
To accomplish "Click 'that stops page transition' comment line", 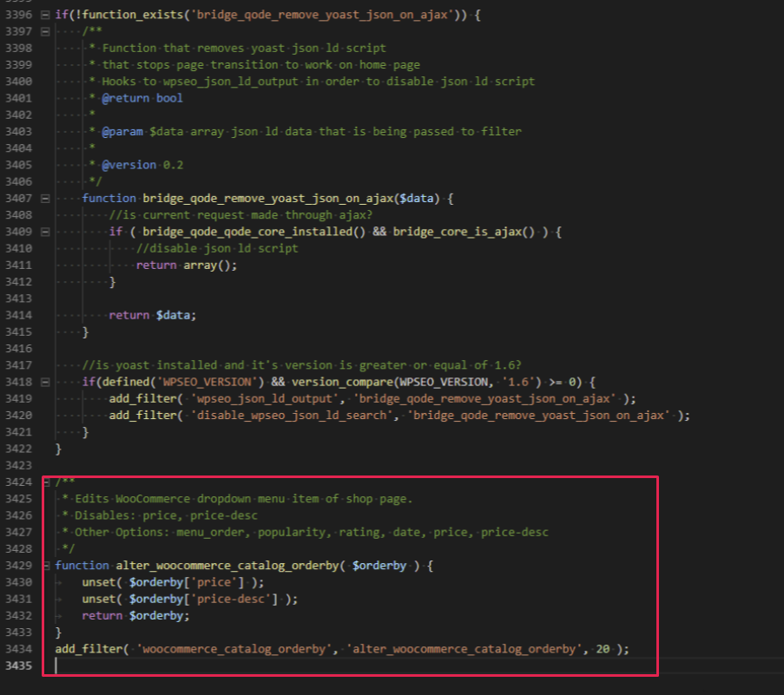I will (261, 65).
